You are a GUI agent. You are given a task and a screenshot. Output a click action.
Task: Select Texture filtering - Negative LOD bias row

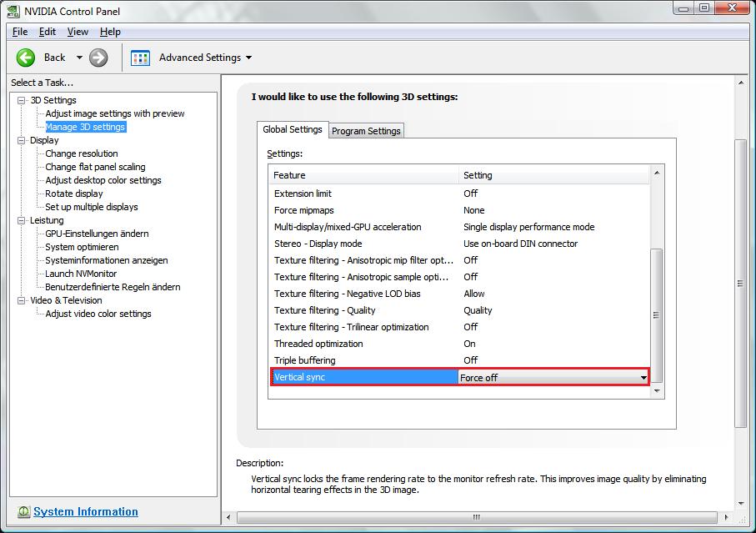459,294
